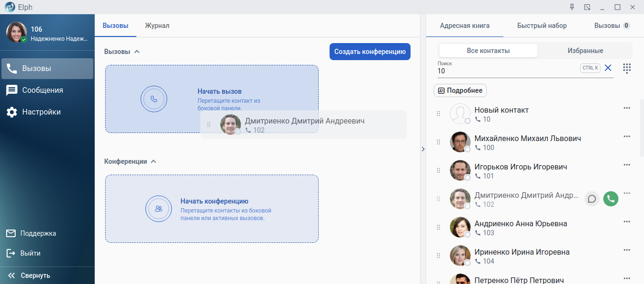The image size is (644, 284).
Task: Click number 103 under Андриенко
Action: (488, 233)
